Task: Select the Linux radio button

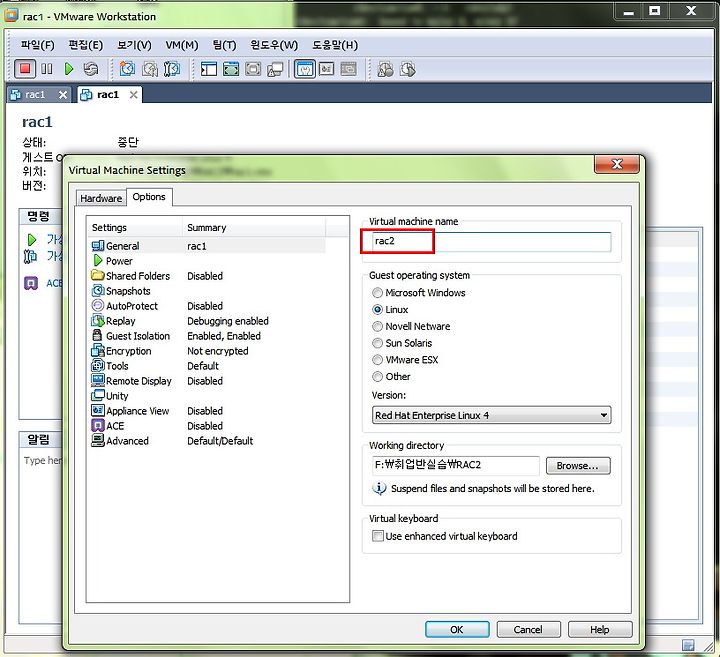Action: (x=377, y=309)
